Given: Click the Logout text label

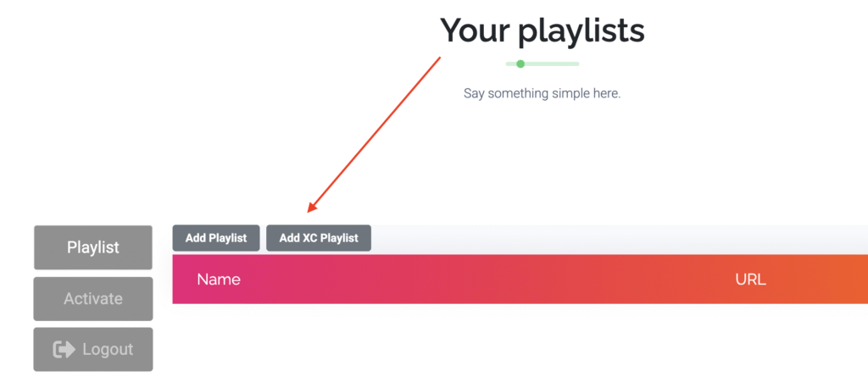Looking at the screenshot, I should [108, 349].
